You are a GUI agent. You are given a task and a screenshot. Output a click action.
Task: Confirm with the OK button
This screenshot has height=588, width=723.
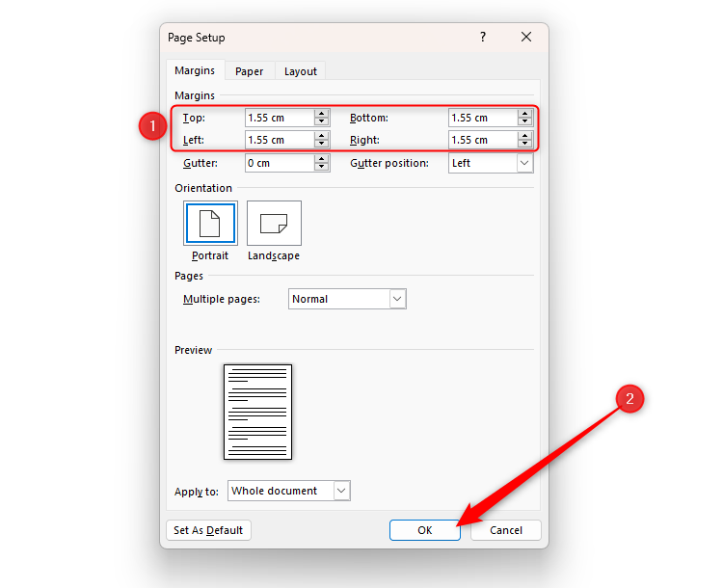point(425,530)
